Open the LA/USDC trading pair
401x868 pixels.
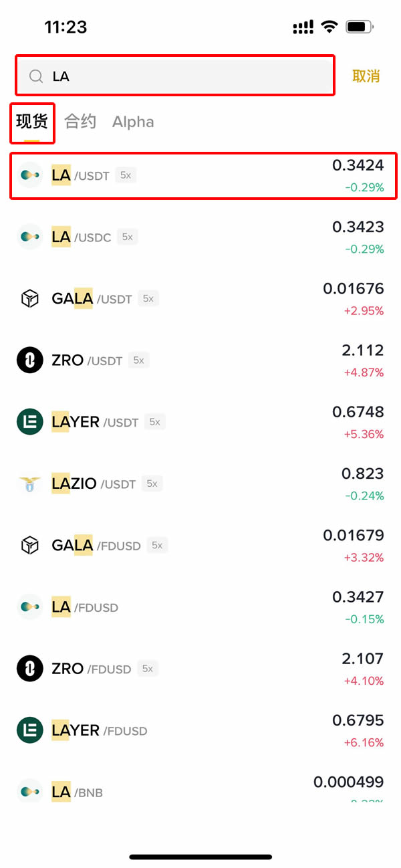click(x=200, y=237)
